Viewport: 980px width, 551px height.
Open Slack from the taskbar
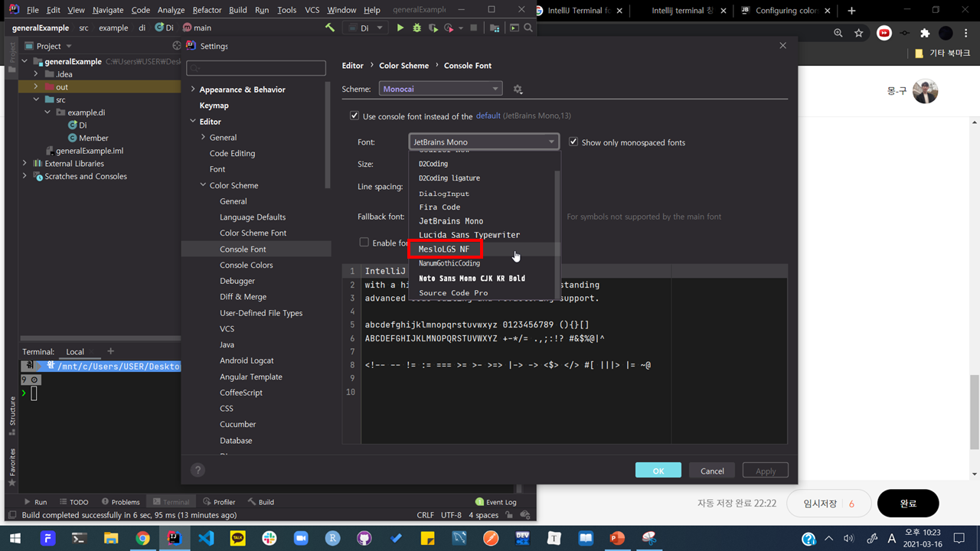[269, 538]
